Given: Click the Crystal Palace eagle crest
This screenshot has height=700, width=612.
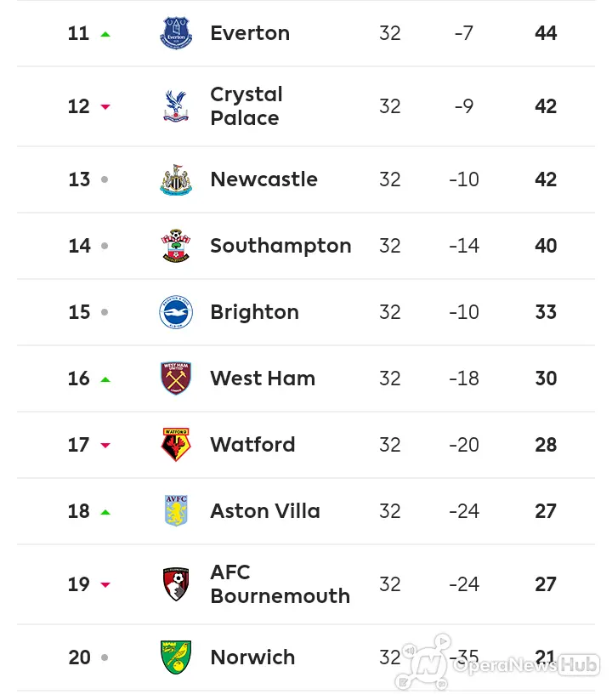Looking at the screenshot, I should (x=176, y=106).
